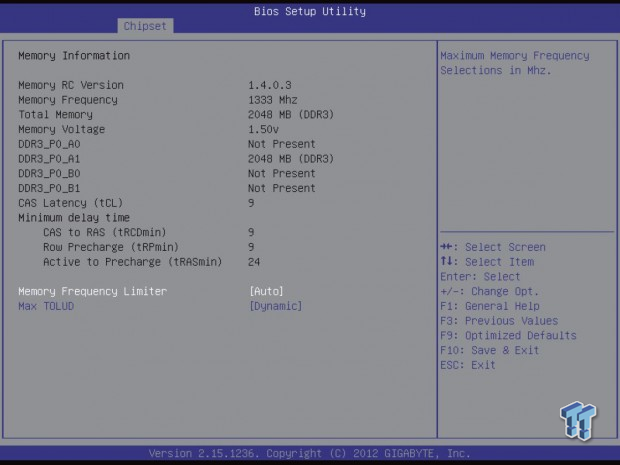The image size is (620, 465).
Task: Click the DDR3_P0_B0 slot label
Action: pos(49,174)
